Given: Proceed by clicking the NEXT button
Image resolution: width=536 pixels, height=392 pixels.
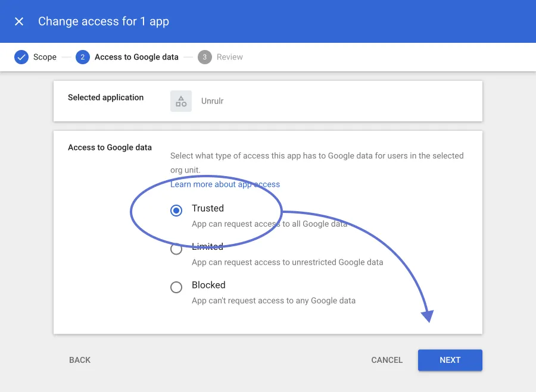Looking at the screenshot, I should [x=450, y=360].
